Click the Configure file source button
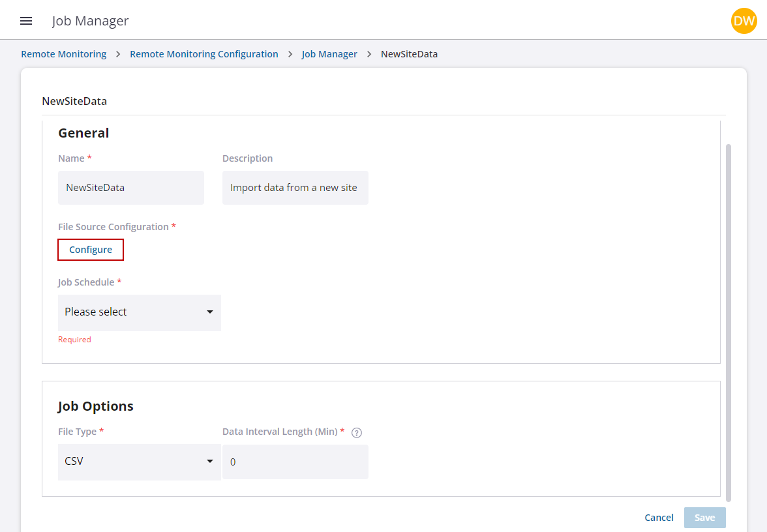 point(91,250)
